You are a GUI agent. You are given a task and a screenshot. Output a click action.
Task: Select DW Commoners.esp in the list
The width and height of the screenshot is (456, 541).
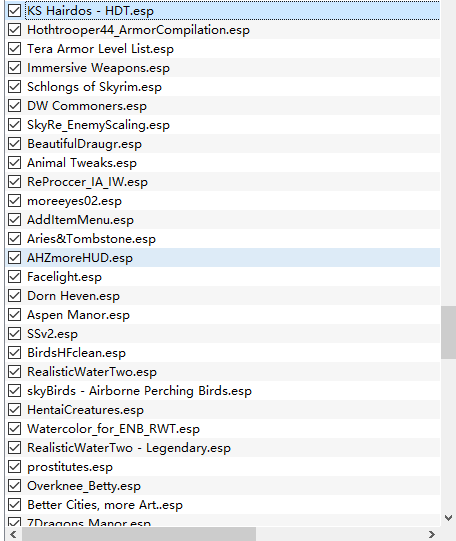[x=87, y=106]
